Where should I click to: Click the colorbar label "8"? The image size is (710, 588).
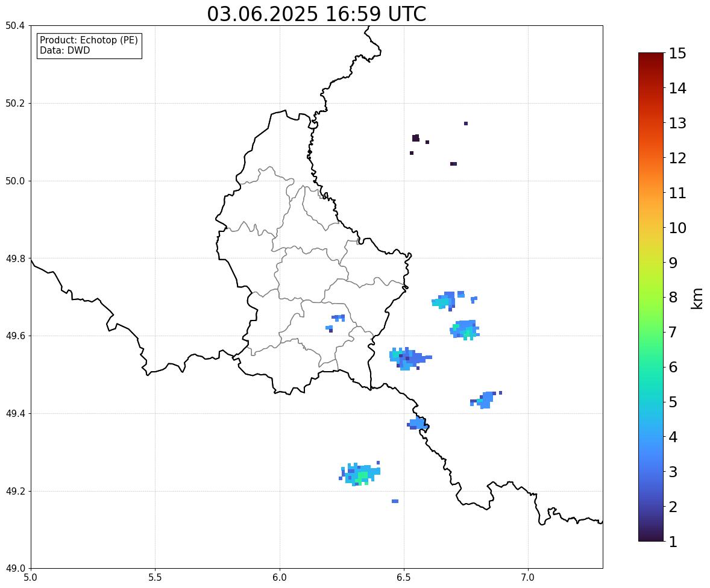click(x=673, y=297)
